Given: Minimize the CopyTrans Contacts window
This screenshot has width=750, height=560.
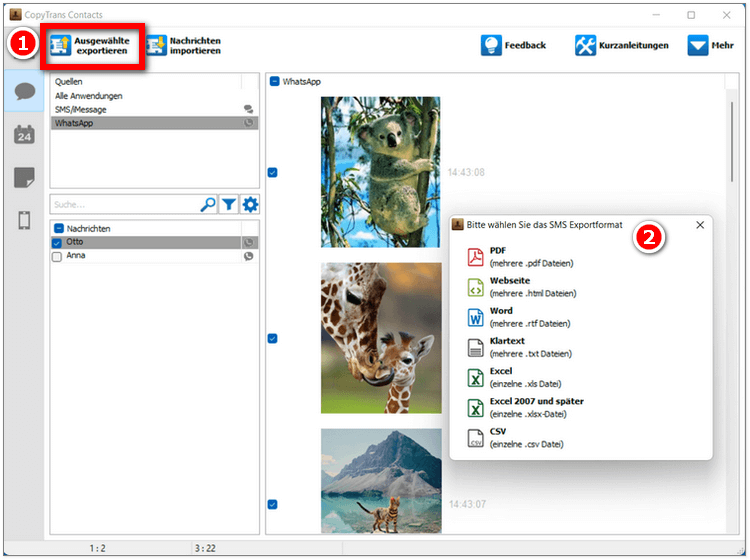Looking at the screenshot, I should [x=656, y=15].
